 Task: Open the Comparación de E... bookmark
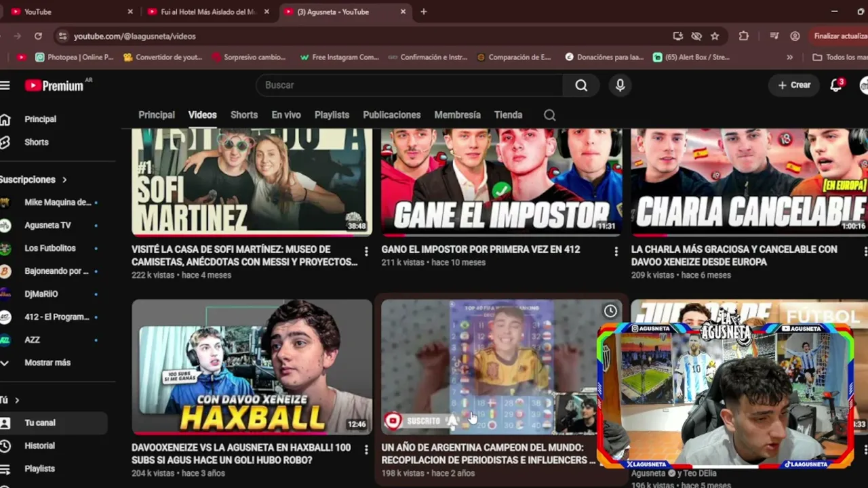click(x=514, y=58)
